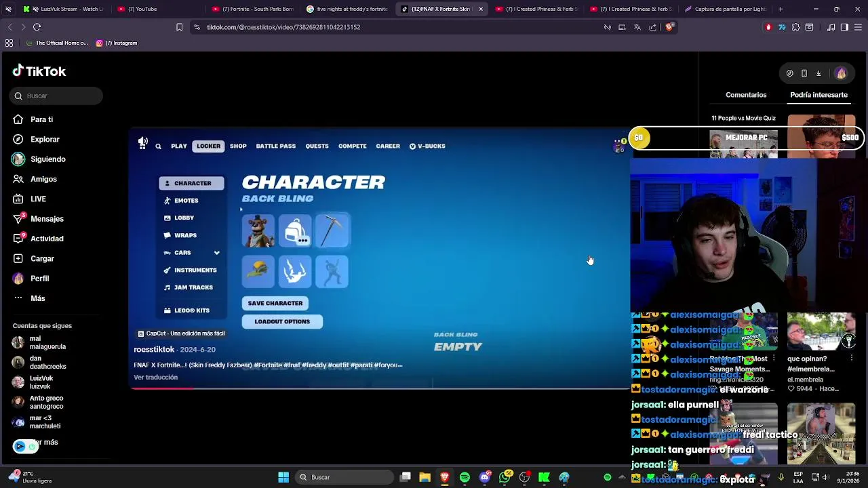Click the TikTok Buscar search field
Image resolution: width=868 pixels, height=488 pixels.
pyautogui.click(x=57, y=96)
